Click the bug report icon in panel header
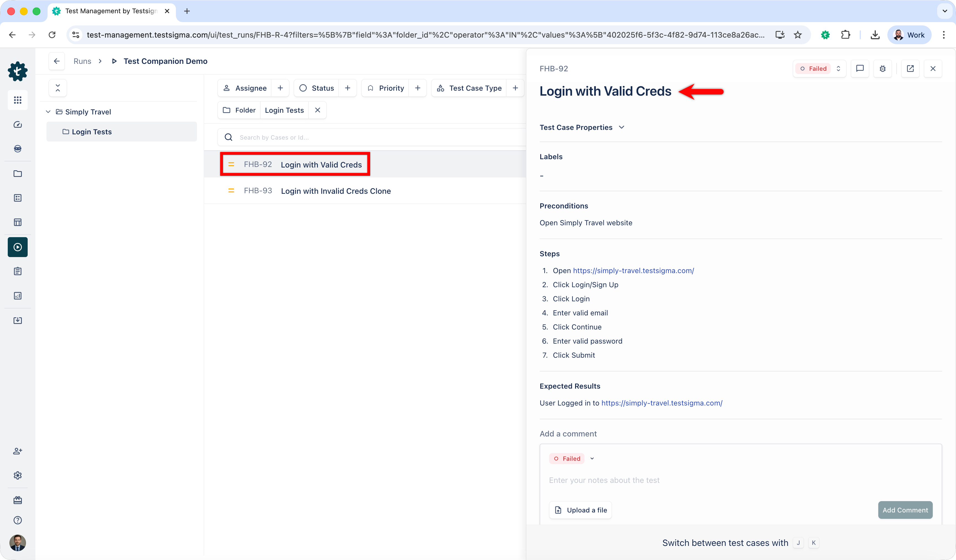956x560 pixels. pyautogui.click(x=882, y=69)
